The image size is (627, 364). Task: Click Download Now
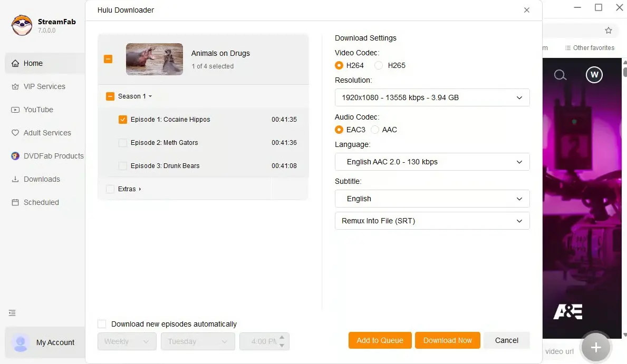448,340
